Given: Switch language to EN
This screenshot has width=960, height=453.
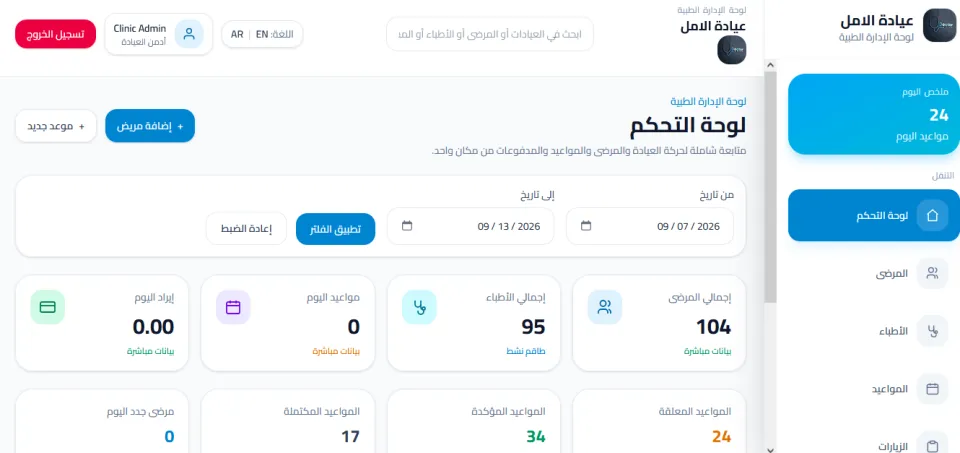Looking at the screenshot, I should pos(262,34).
